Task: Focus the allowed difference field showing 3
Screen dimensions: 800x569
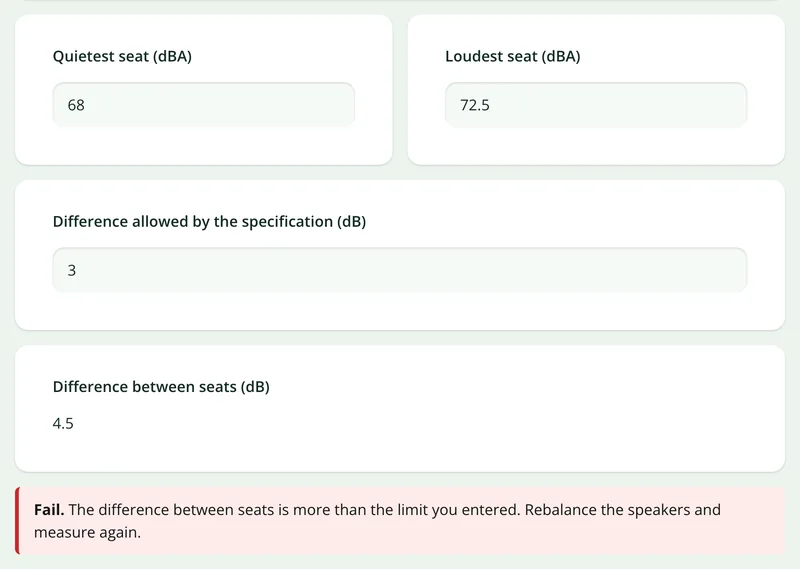Action: [x=400, y=270]
